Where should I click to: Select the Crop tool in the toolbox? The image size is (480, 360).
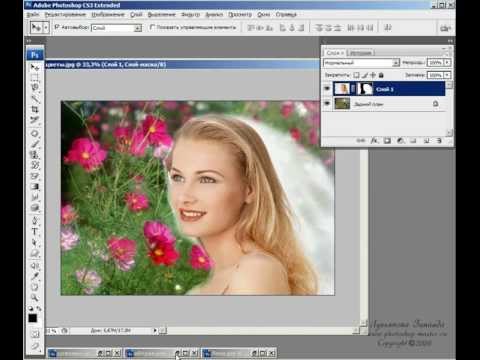click(x=35, y=110)
